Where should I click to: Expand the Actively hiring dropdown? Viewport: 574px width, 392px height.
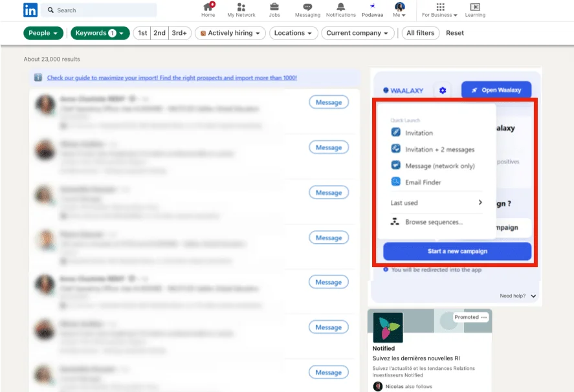[x=230, y=33]
